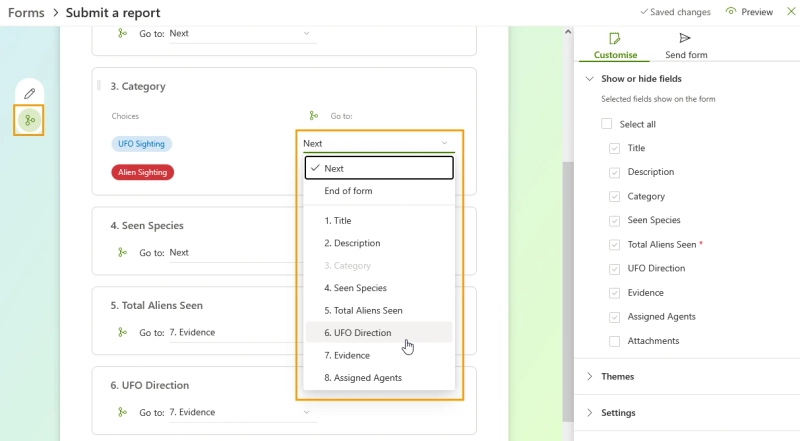Screen dimensions: 800x441
Task: Choose 4. Seen Species in dropdown list
Action: click(x=379, y=288)
